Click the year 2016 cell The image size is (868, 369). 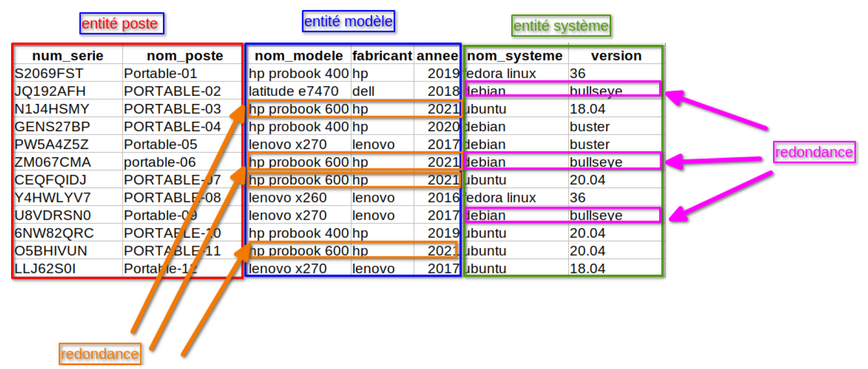point(443,198)
